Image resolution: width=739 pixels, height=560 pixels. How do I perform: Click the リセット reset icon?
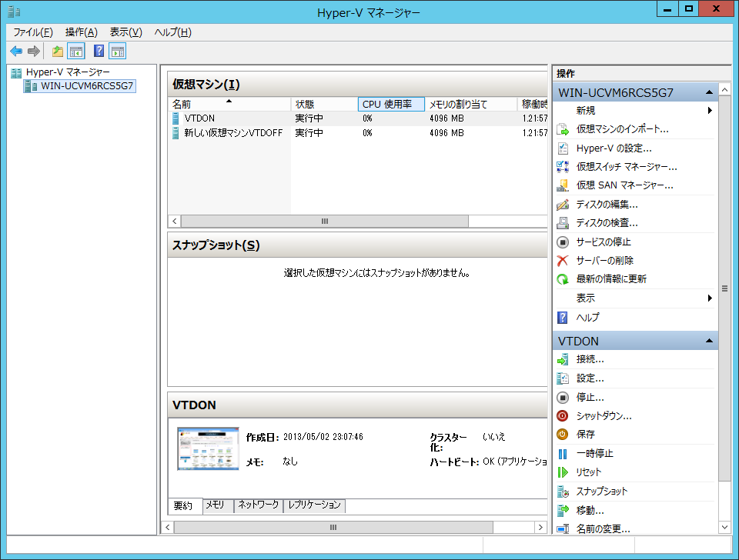563,472
